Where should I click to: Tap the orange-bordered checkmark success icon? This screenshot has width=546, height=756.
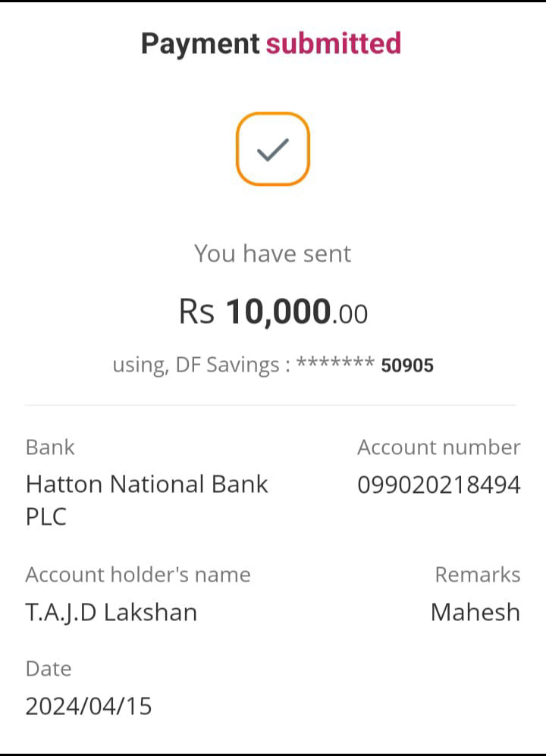click(x=272, y=149)
